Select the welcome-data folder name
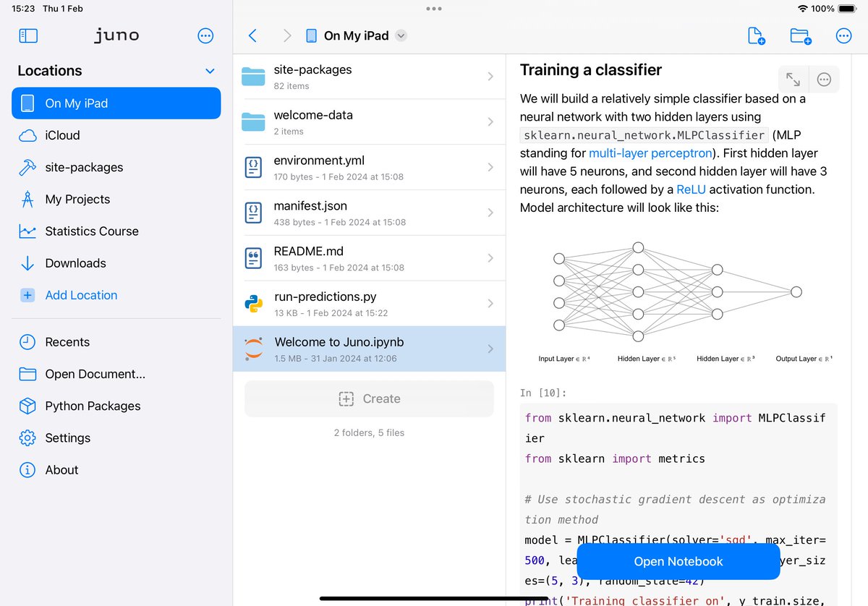 tap(313, 115)
